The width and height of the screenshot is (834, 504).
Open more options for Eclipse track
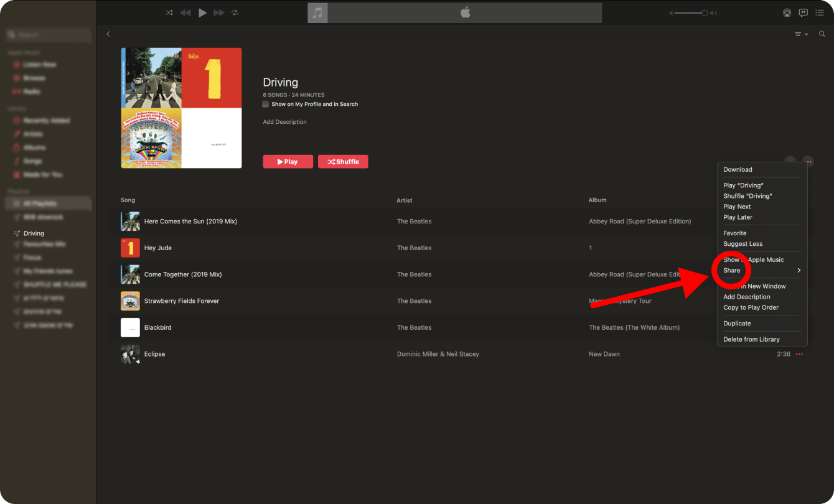pos(799,354)
